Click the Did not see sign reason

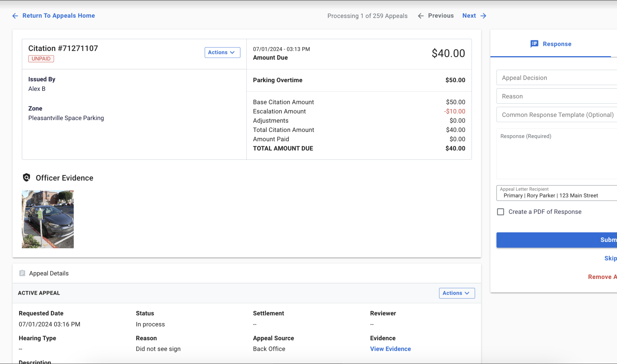(158, 349)
